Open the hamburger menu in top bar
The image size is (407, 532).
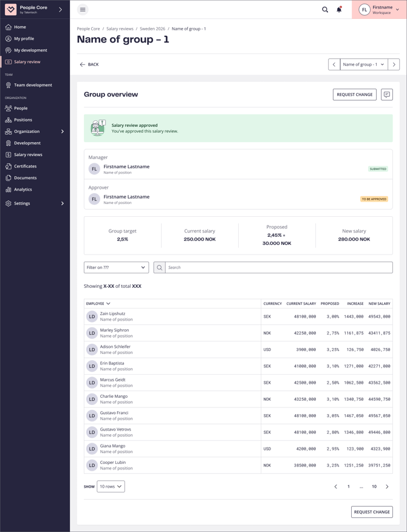83,10
